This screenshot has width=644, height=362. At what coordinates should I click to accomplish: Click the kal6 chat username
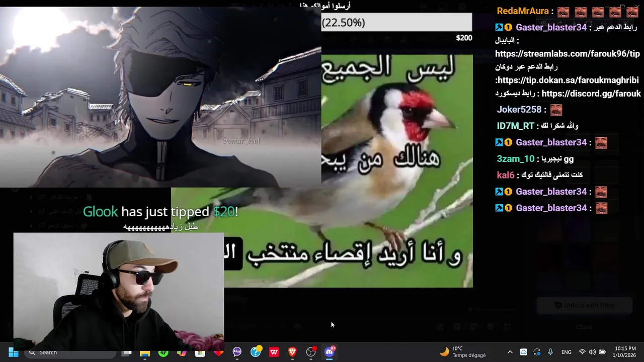click(506, 175)
